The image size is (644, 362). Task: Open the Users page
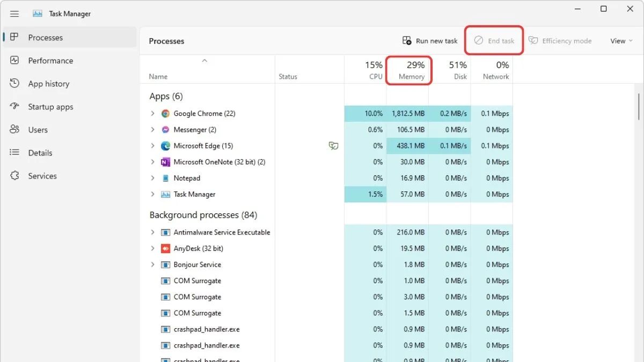[x=70, y=130]
